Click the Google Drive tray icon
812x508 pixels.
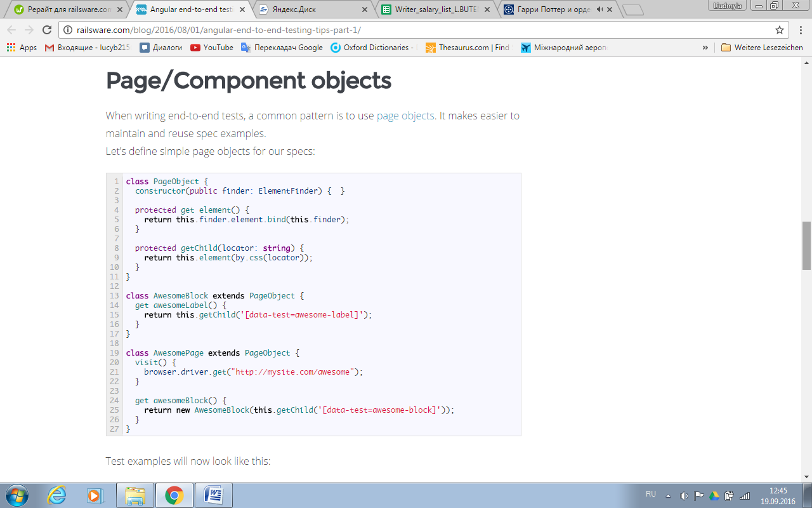tap(714, 495)
